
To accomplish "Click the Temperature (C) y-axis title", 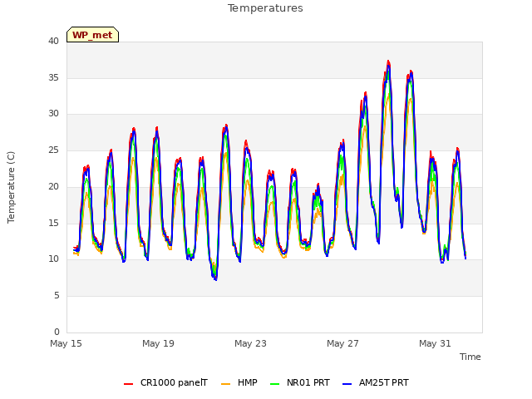I will (x=11, y=187).
